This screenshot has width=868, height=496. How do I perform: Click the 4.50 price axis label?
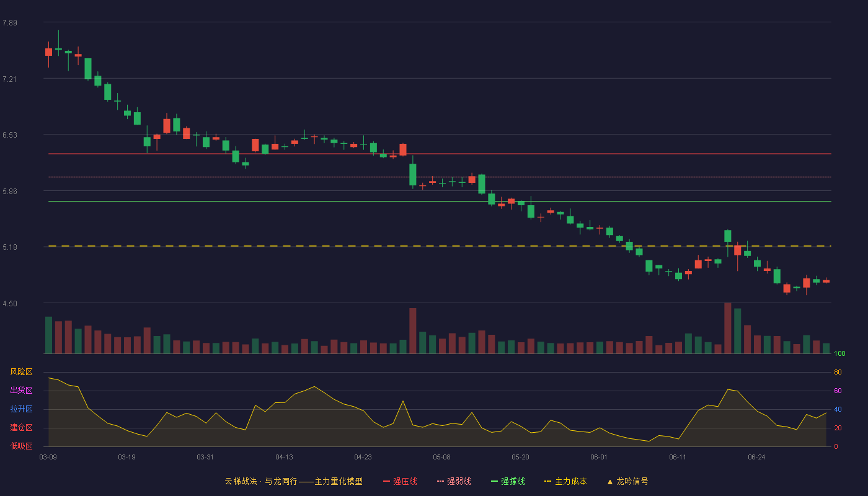coord(10,304)
